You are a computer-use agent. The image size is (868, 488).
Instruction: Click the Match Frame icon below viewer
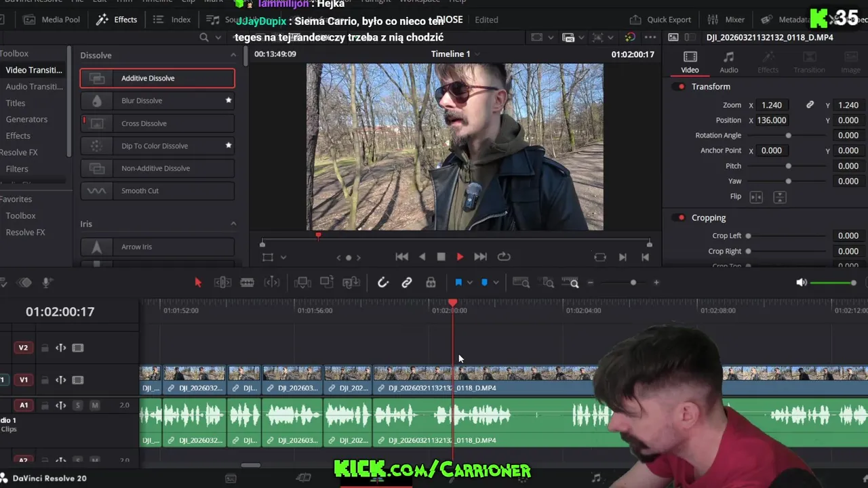pyautogui.click(x=600, y=258)
